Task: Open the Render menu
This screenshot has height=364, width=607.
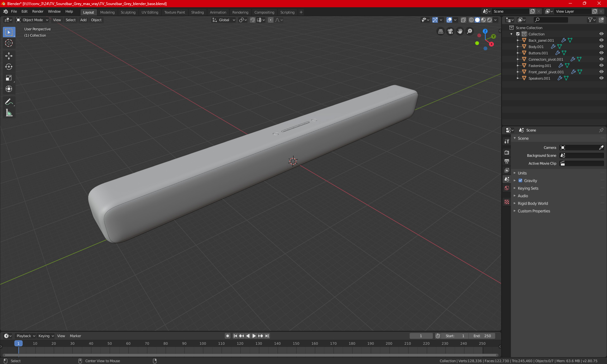Action: [x=38, y=11]
